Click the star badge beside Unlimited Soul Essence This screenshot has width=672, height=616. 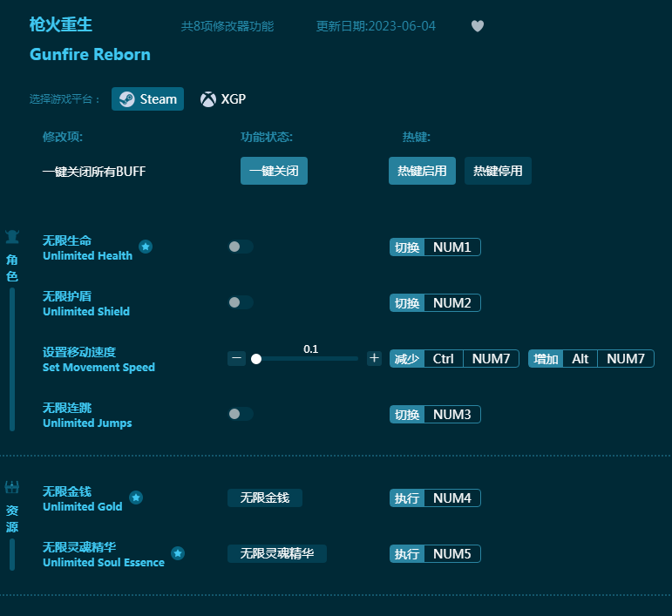pos(178,553)
